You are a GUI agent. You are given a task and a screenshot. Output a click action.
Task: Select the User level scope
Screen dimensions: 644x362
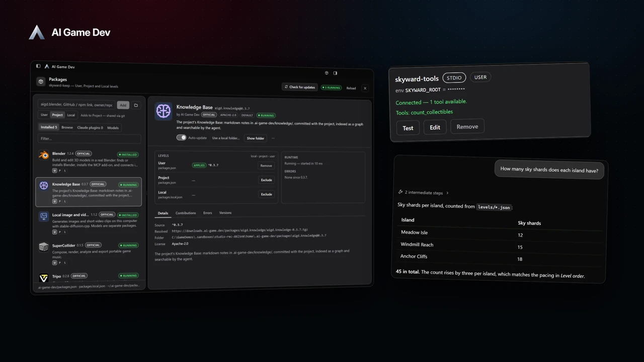click(x=44, y=115)
